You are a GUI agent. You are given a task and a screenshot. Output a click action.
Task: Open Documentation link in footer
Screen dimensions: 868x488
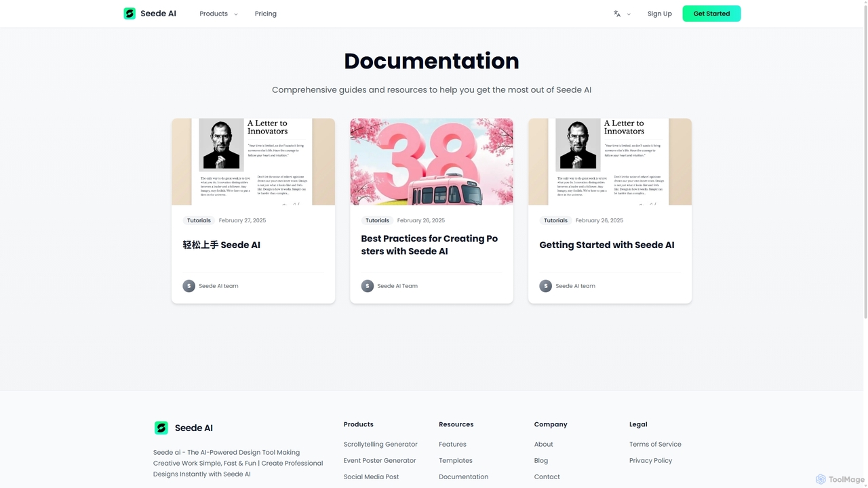coord(463,477)
